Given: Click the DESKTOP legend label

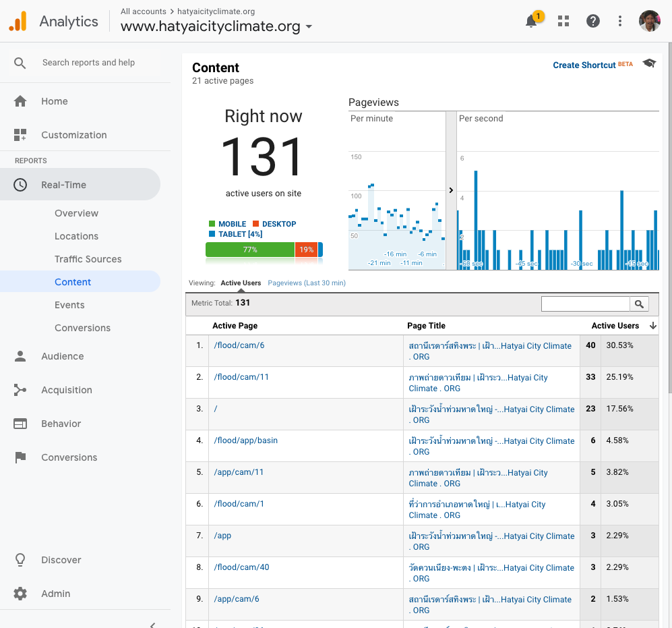Looking at the screenshot, I should pos(279,224).
